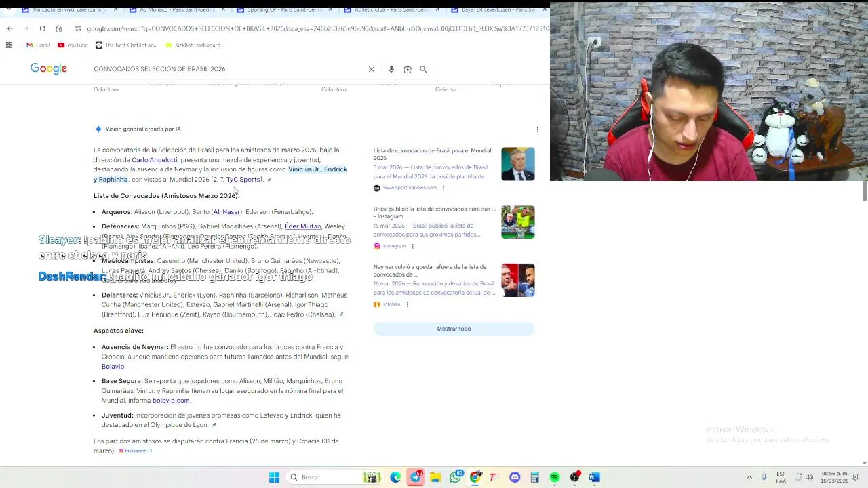
Task: Open AI overview three-dot options menu
Action: point(537,129)
